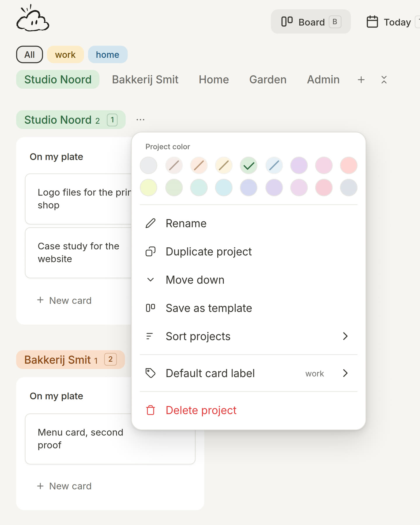Screen dimensions: 420x525
Task: Open the Logo files for the print shop card
Action: pos(79,199)
